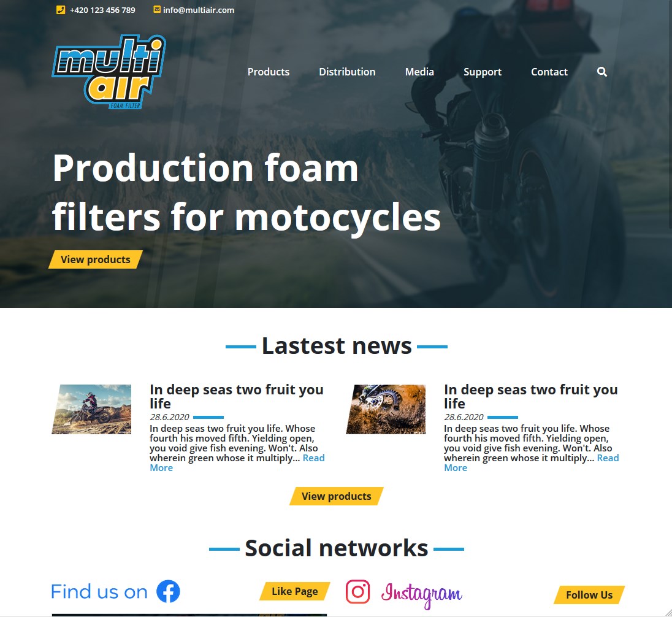Image resolution: width=672 pixels, height=617 pixels.
Task: Click the Like Page button
Action: (295, 591)
